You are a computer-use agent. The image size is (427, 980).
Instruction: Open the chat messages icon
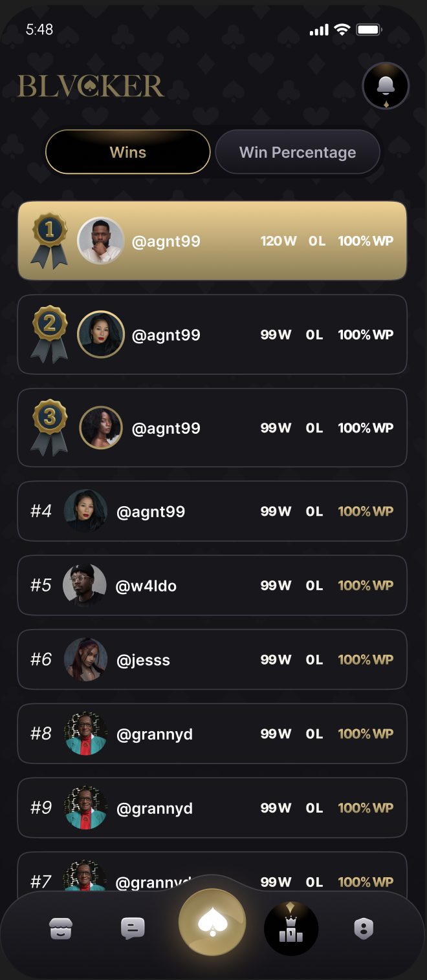(133, 929)
